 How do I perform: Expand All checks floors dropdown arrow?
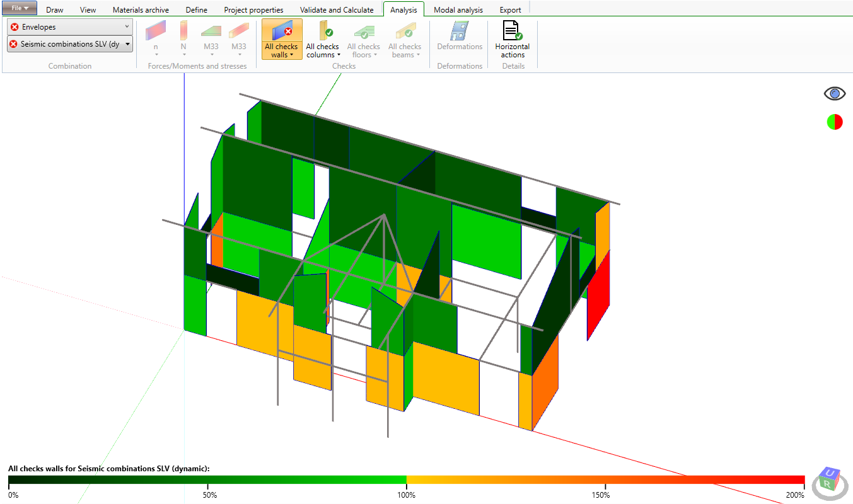375,55
